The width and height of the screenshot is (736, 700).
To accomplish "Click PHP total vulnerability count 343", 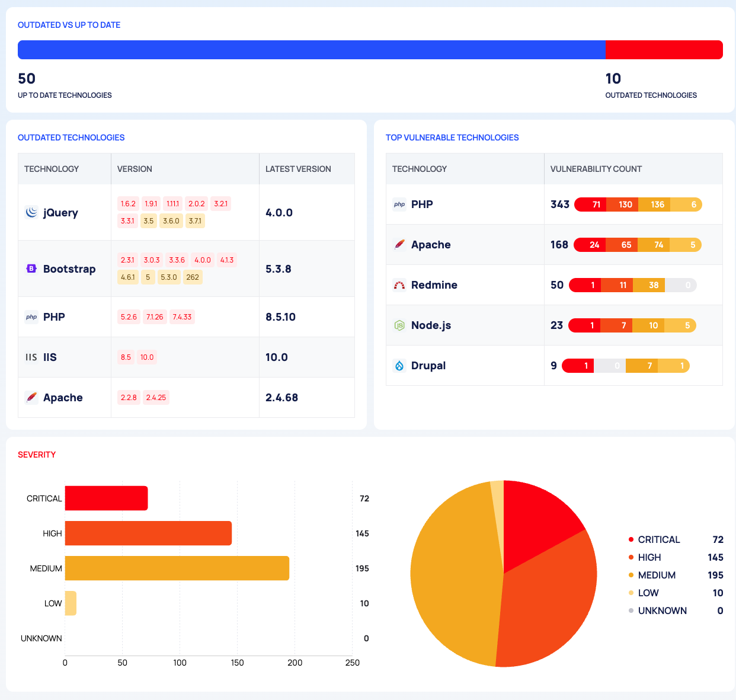I will pos(560,204).
